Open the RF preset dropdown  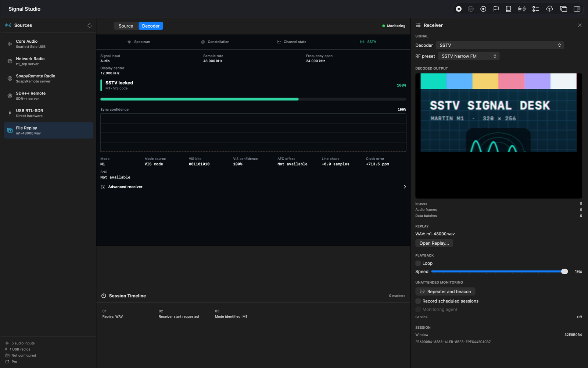click(x=469, y=56)
